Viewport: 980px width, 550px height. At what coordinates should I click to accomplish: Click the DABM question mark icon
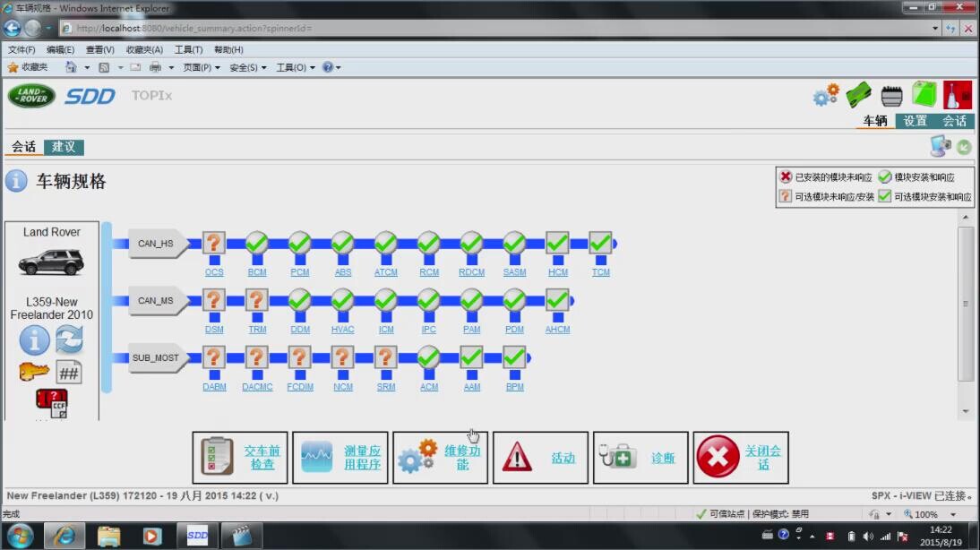point(214,358)
